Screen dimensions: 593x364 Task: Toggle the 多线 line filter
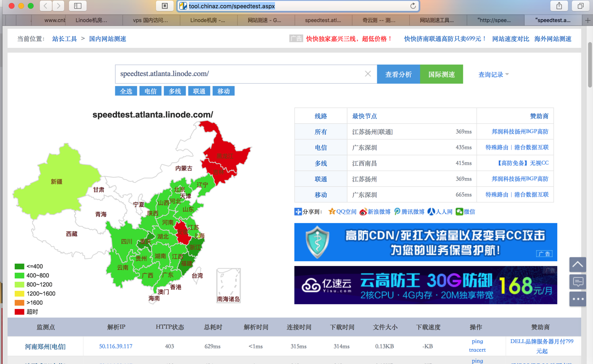click(175, 91)
